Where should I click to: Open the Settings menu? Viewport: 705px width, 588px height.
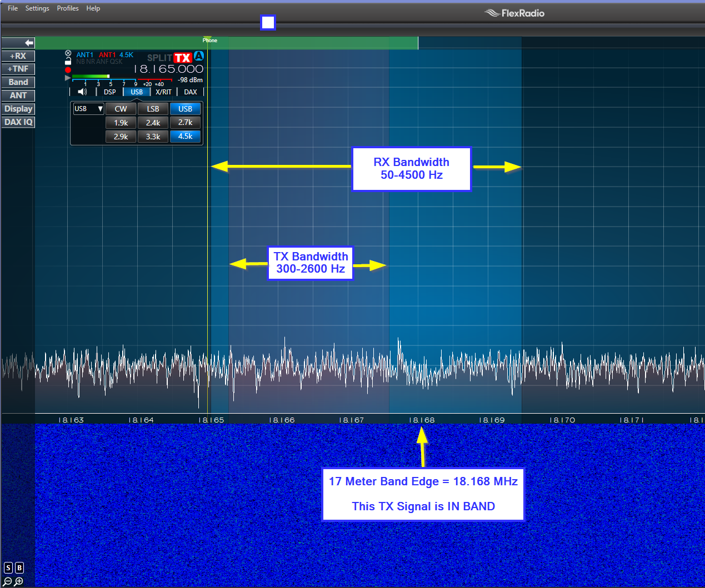tap(37, 8)
